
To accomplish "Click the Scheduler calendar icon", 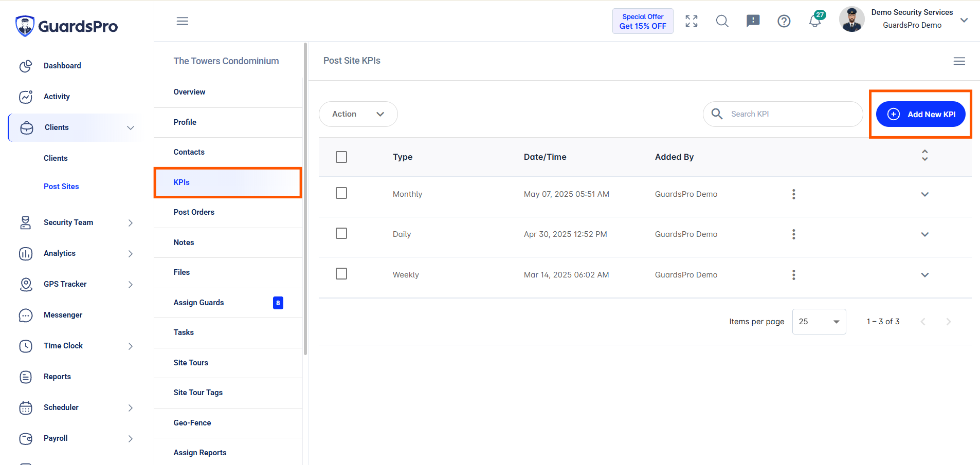I will click(26, 407).
